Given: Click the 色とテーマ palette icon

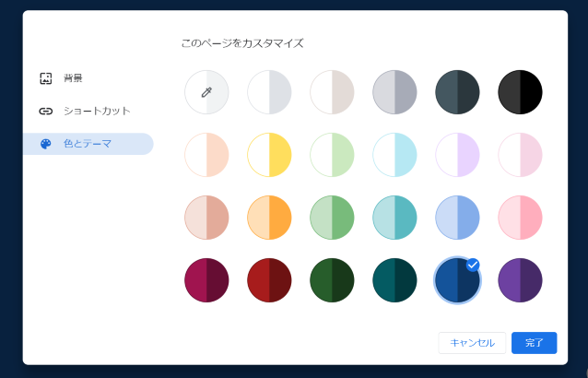Looking at the screenshot, I should click(x=46, y=144).
